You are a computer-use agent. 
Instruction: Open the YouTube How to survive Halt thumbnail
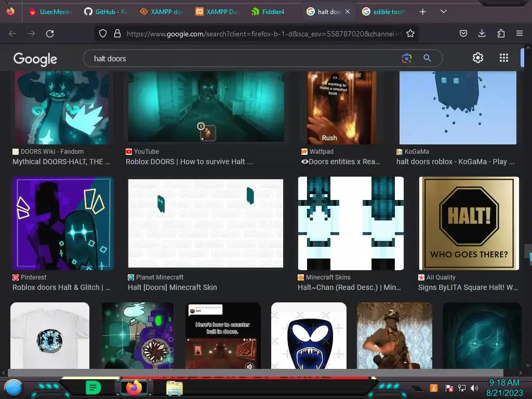point(206,107)
